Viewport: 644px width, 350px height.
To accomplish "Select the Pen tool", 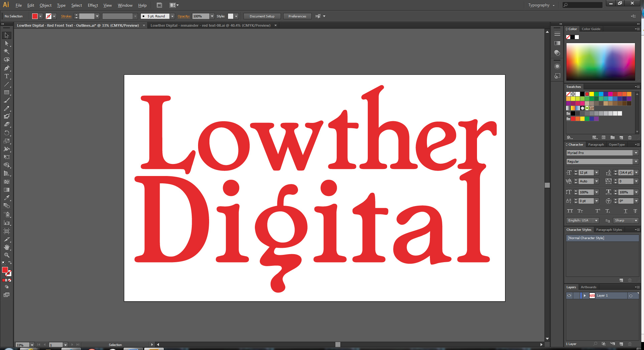I will [7, 68].
